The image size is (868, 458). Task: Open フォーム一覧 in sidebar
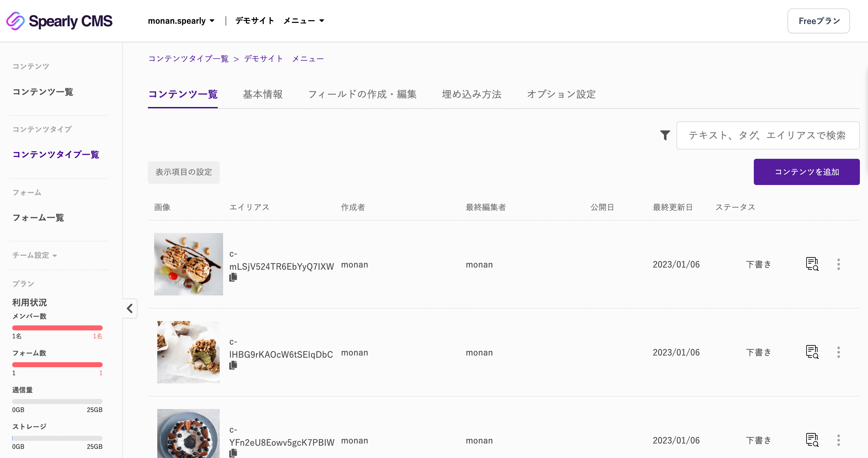[x=38, y=218]
